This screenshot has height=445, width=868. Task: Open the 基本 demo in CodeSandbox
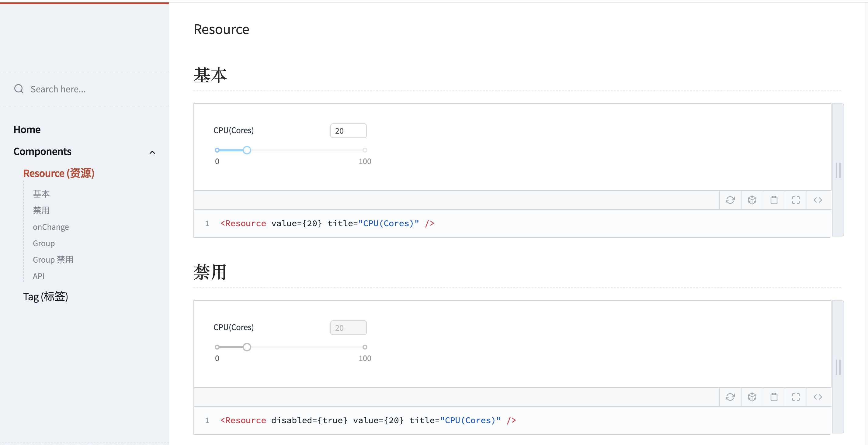(x=752, y=200)
